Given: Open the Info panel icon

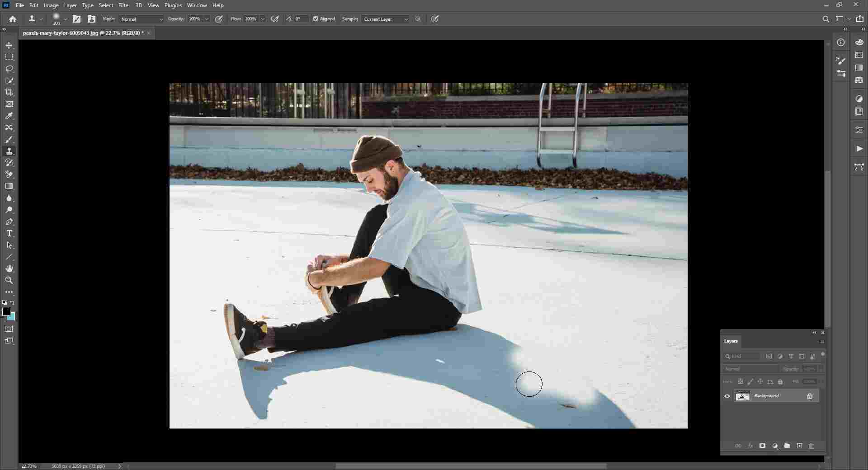Looking at the screenshot, I should point(841,42).
